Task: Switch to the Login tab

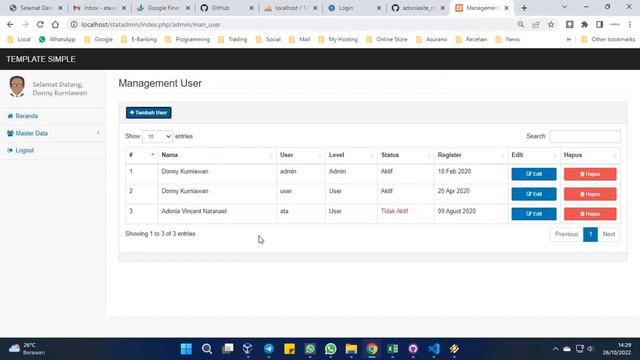Action: [354, 8]
